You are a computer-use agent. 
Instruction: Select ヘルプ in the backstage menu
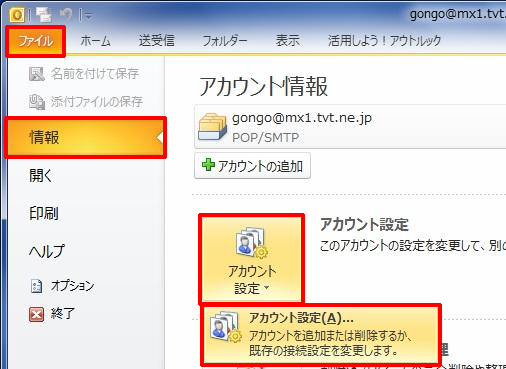tap(47, 251)
